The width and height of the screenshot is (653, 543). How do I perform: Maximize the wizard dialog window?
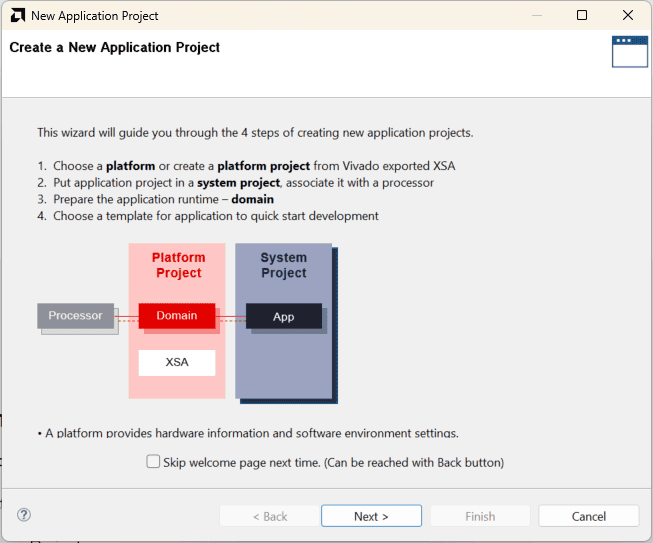pyautogui.click(x=582, y=15)
